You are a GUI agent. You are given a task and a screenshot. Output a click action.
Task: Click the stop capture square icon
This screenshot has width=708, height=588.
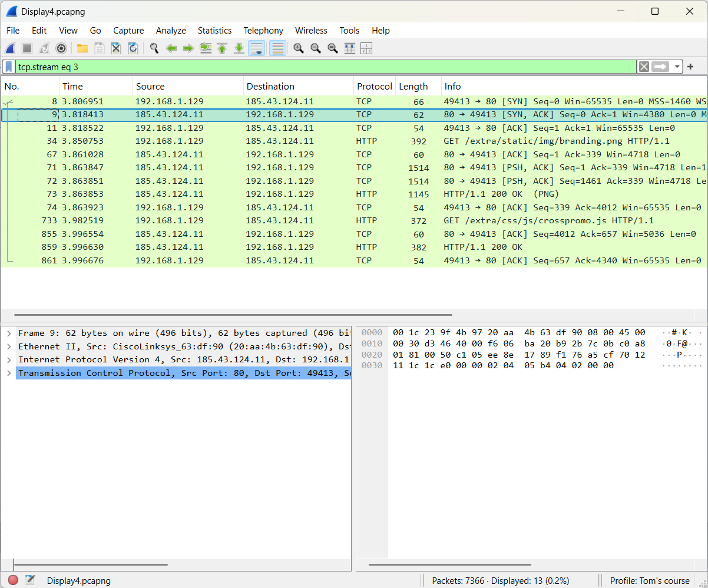[x=27, y=48]
